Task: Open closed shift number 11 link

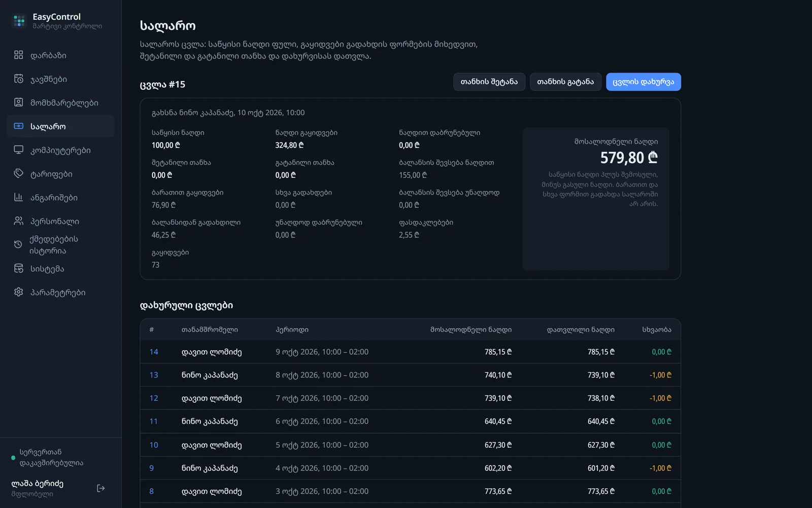Action: pos(153,421)
